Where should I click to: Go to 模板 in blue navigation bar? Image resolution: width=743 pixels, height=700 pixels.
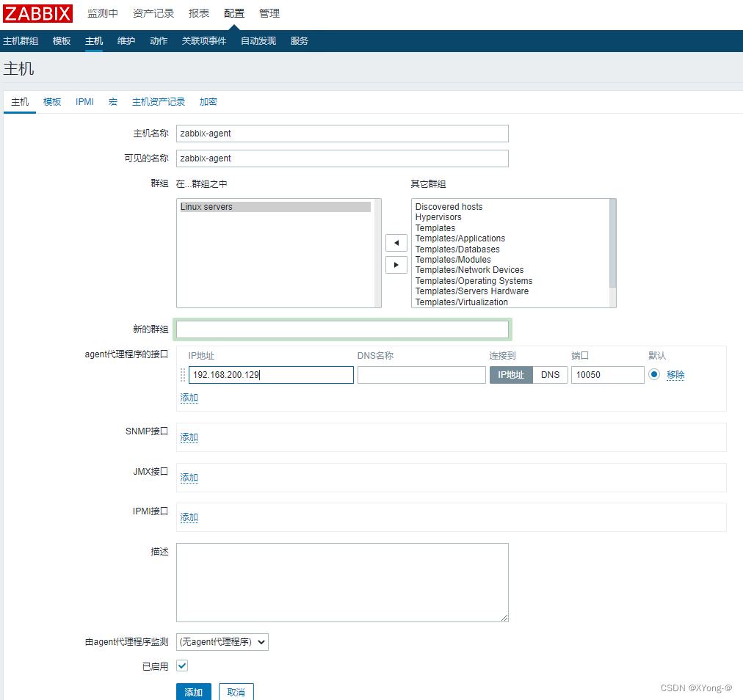tap(62, 41)
